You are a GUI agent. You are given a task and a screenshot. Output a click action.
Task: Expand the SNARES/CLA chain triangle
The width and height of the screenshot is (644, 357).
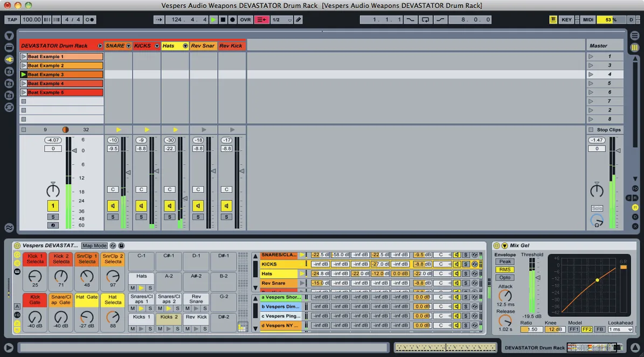click(302, 255)
